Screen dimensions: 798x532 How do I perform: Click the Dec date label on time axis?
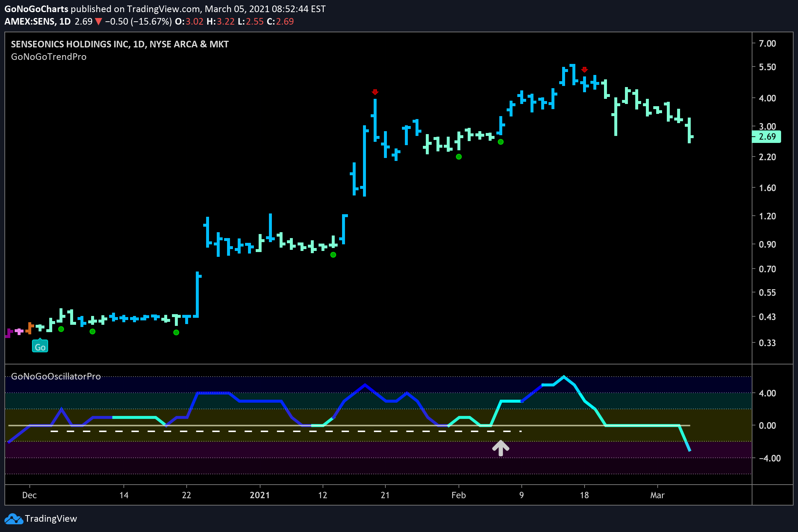[x=29, y=495]
